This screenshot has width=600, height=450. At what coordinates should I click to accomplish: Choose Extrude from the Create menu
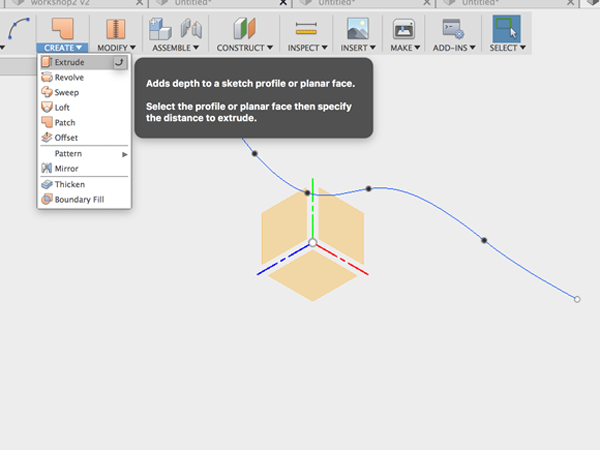84,62
